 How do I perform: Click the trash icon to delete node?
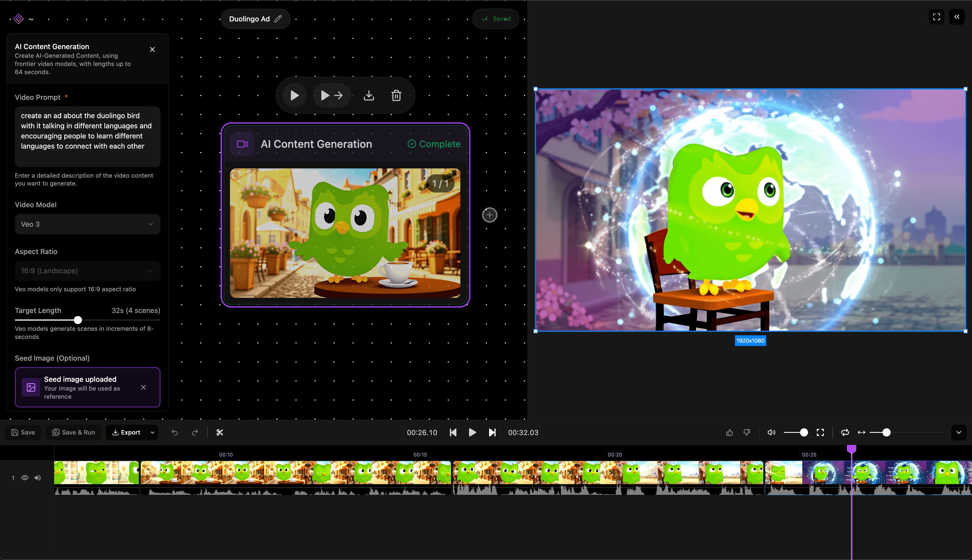(x=396, y=95)
